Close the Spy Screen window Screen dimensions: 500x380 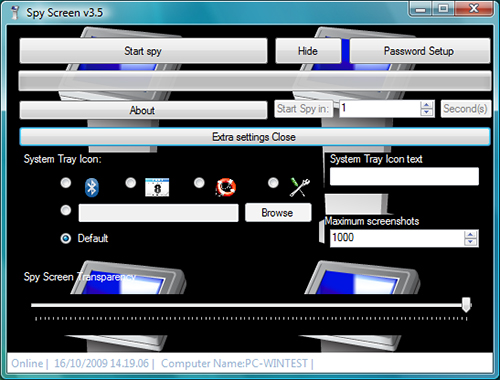tap(474, 9)
